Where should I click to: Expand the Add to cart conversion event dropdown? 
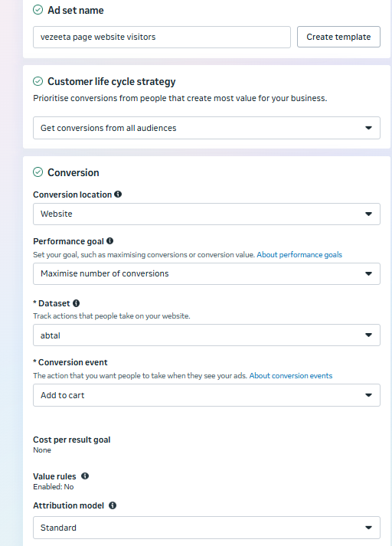click(207, 395)
